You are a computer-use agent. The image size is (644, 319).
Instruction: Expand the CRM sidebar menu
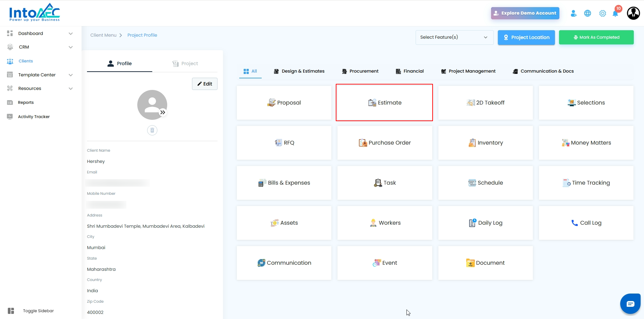[x=40, y=47]
